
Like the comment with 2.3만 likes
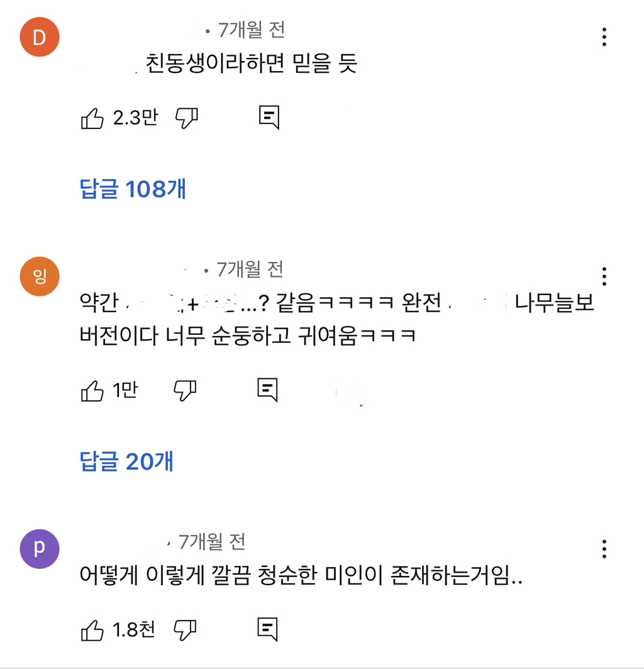(92, 118)
